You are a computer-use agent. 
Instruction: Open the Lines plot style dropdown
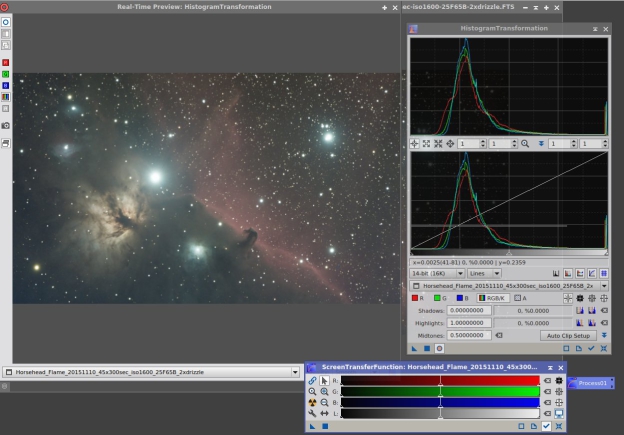pos(484,273)
